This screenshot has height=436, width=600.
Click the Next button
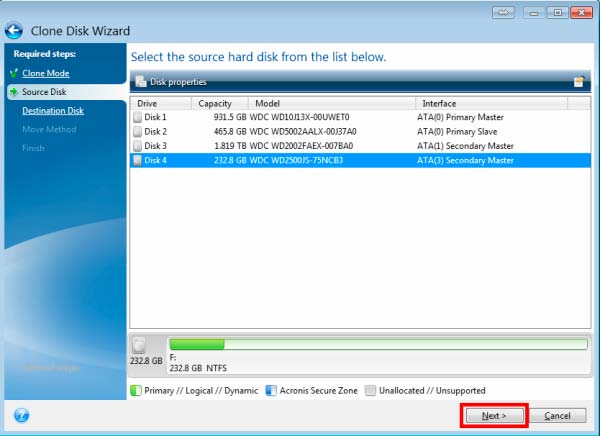pyautogui.click(x=494, y=415)
